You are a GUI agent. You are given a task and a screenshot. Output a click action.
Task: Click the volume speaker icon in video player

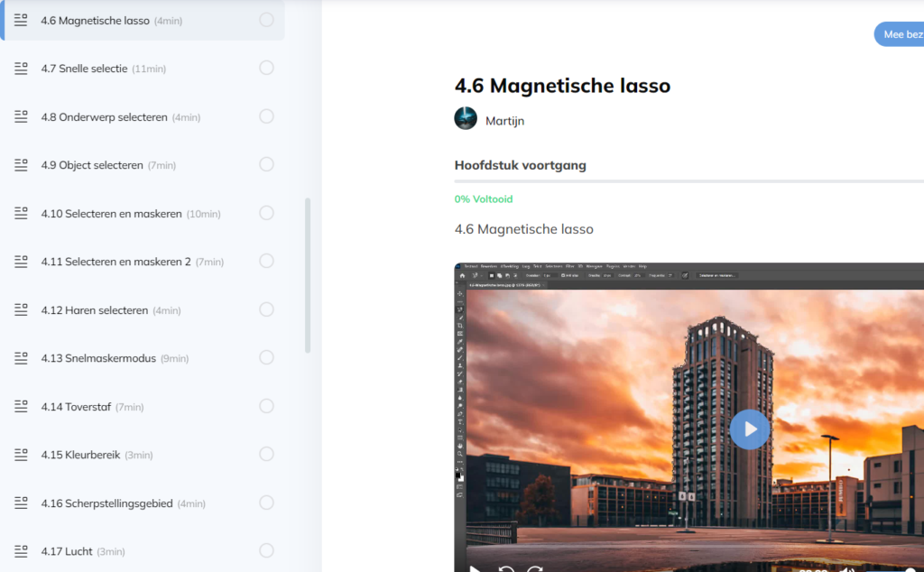pos(847,568)
